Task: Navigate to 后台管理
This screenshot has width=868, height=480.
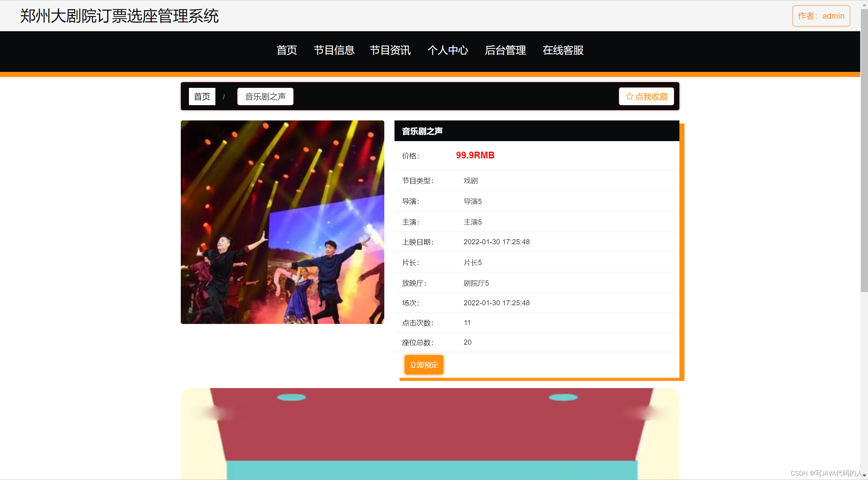Action: point(505,50)
